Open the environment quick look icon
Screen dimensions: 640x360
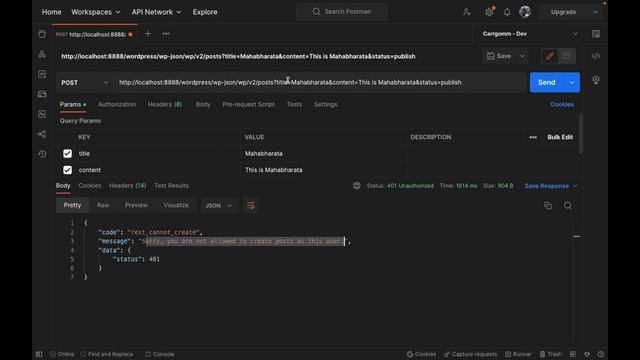(x=596, y=34)
